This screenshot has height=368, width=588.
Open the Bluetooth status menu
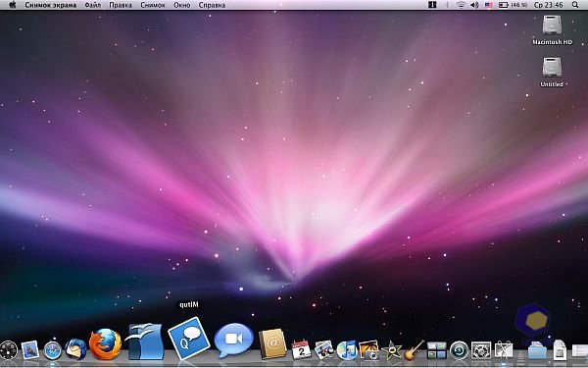click(x=447, y=5)
